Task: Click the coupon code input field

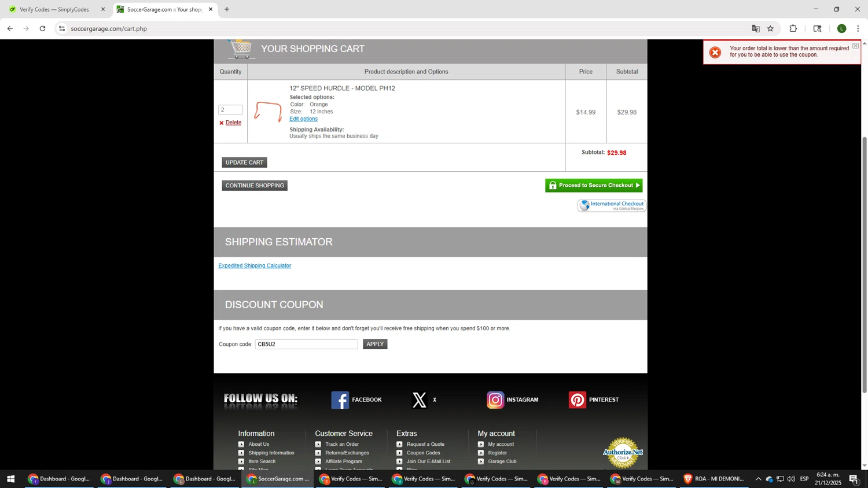Action: [x=306, y=344]
